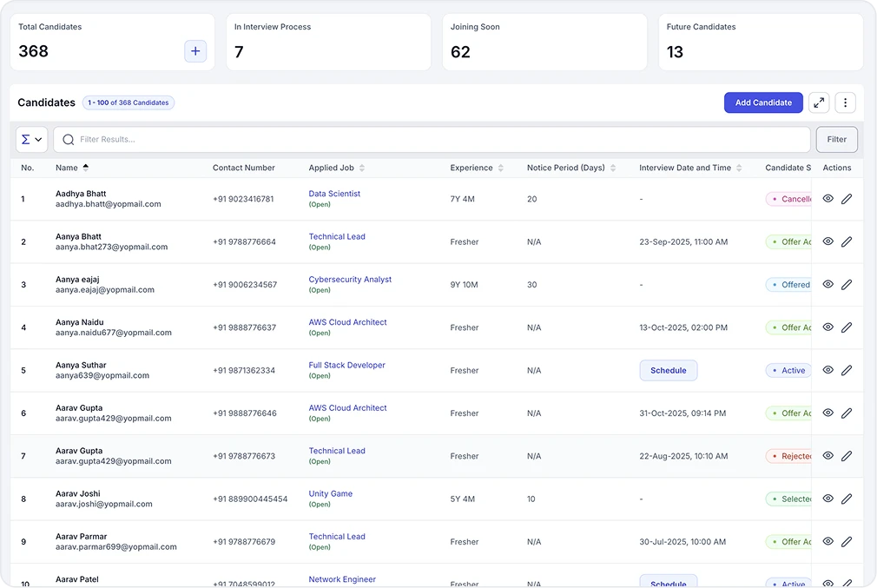Edit Aadhya Bhatt's candidate record
The image size is (877, 588).
[x=847, y=199]
